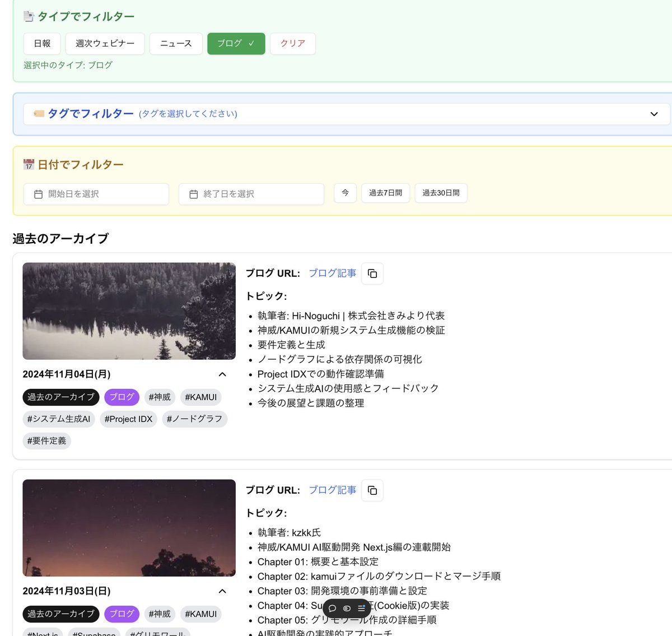This screenshot has height=636, width=672.
Task: Open ブログ記事 link in November 4 entry
Action: (333, 273)
